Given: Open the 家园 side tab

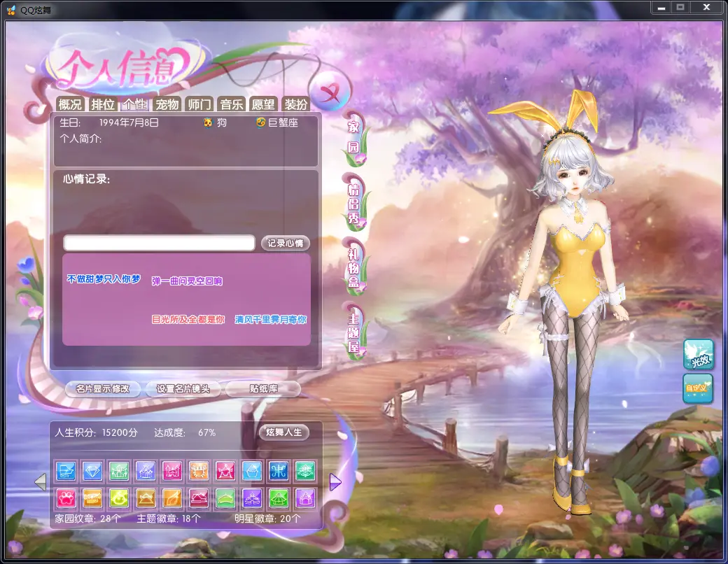Looking at the screenshot, I should click(x=354, y=137).
